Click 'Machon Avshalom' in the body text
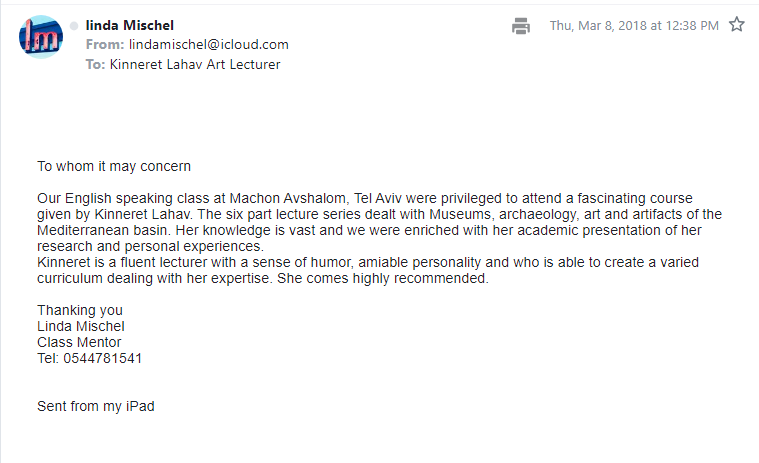Viewport: 759px width, 463px height. pyautogui.click(x=288, y=198)
